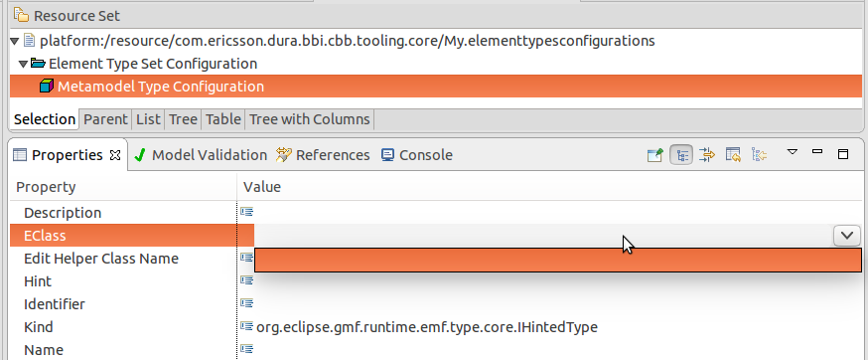Select the highlighted empty dropdown list entry
The width and height of the screenshot is (868, 360).
[558, 261]
